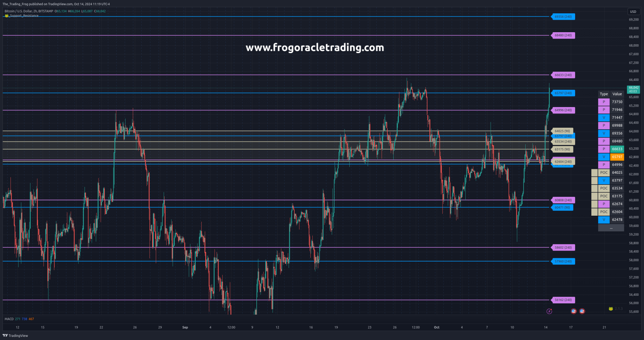Select the 69356 (240) level label

coord(563,16)
